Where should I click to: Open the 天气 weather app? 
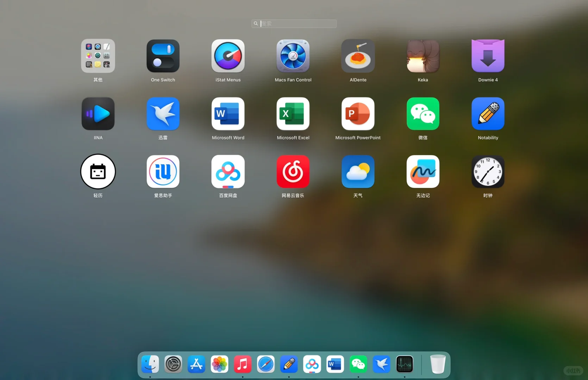point(358,171)
